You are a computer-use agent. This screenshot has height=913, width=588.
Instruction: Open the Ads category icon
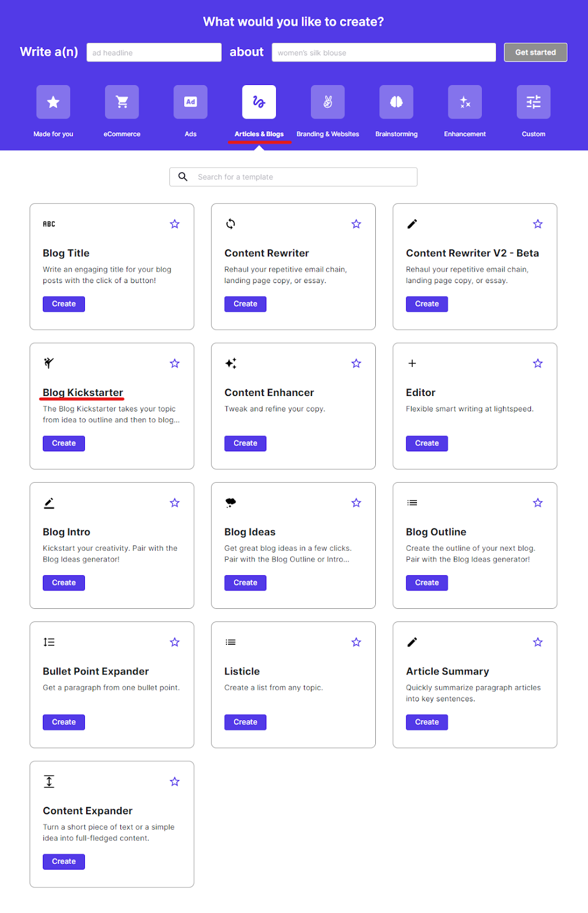(x=190, y=102)
